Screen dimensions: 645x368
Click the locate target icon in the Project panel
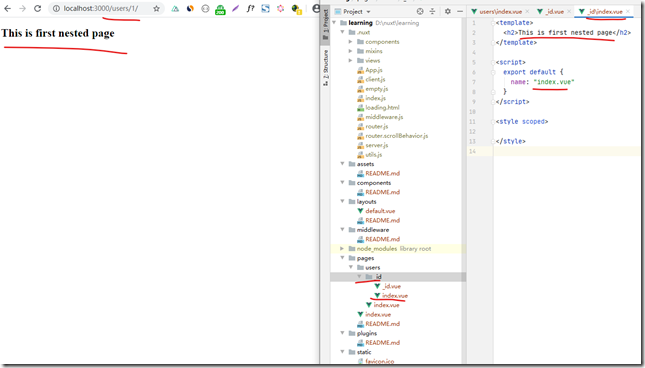(x=420, y=12)
